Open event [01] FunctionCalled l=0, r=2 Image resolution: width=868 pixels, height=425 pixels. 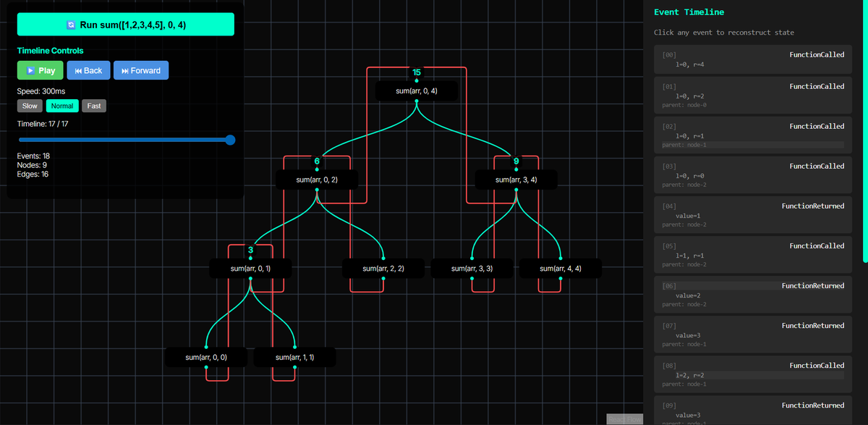pyautogui.click(x=753, y=94)
